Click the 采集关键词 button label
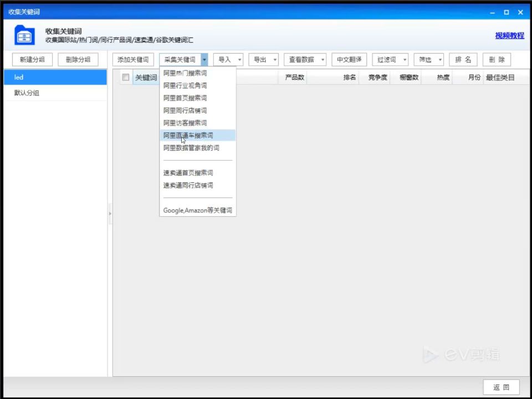The image size is (532, 399). [180, 60]
